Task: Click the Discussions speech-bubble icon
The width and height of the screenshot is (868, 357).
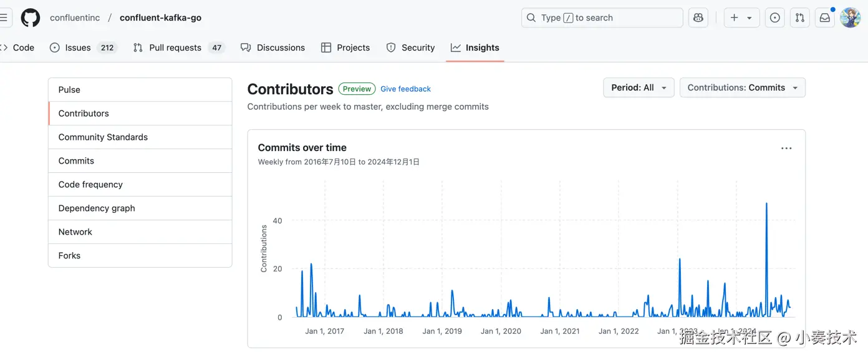Action: [x=246, y=47]
